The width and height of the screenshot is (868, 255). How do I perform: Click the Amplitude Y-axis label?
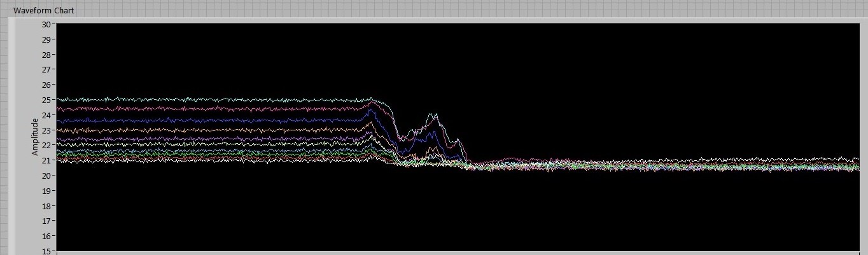coord(36,137)
